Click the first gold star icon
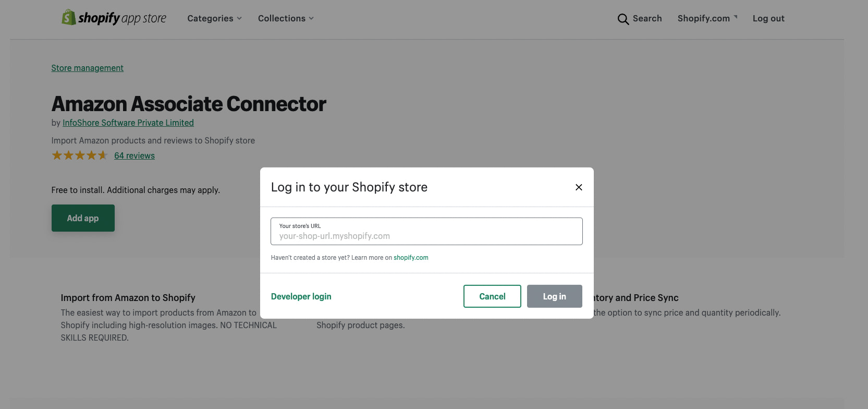Viewport: 868px width, 409px height. point(56,155)
